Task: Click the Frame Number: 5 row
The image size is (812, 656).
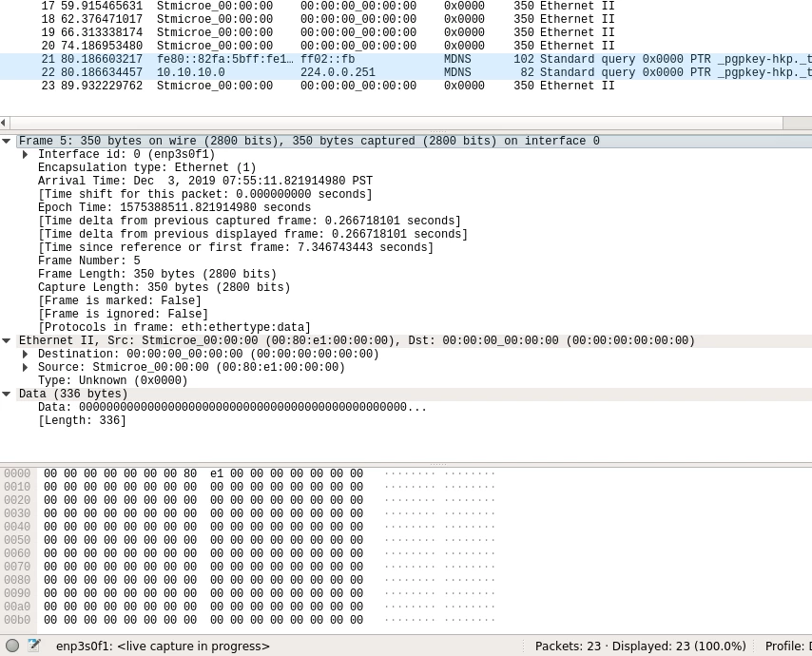Action: coord(89,260)
